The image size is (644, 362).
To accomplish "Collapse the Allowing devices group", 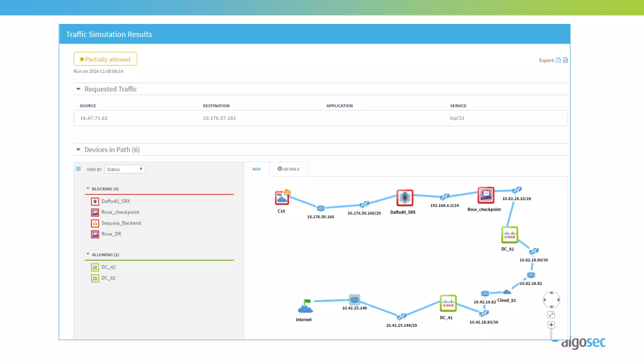I will coord(88,254).
